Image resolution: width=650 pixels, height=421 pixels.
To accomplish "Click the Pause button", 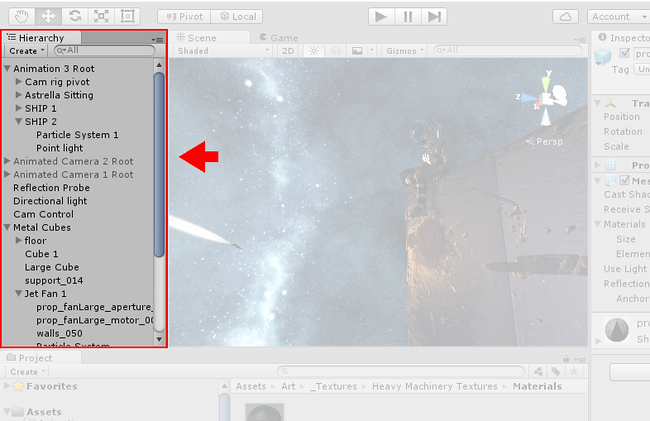I will click(408, 17).
